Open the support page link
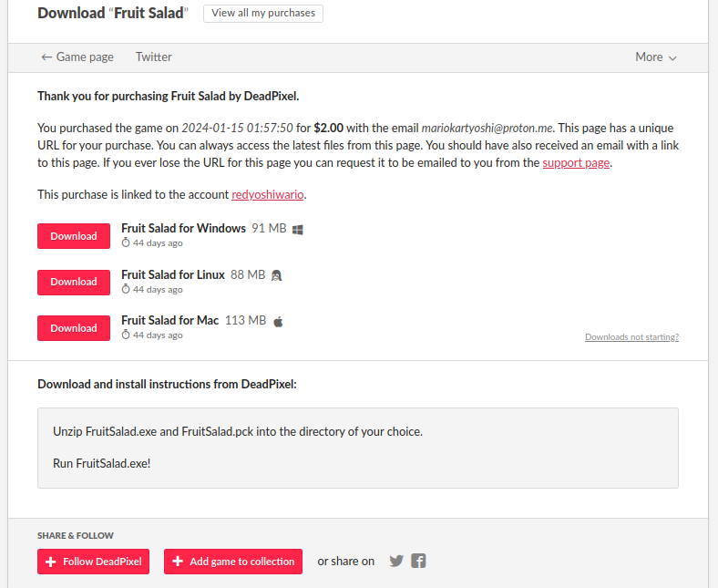 (x=576, y=163)
